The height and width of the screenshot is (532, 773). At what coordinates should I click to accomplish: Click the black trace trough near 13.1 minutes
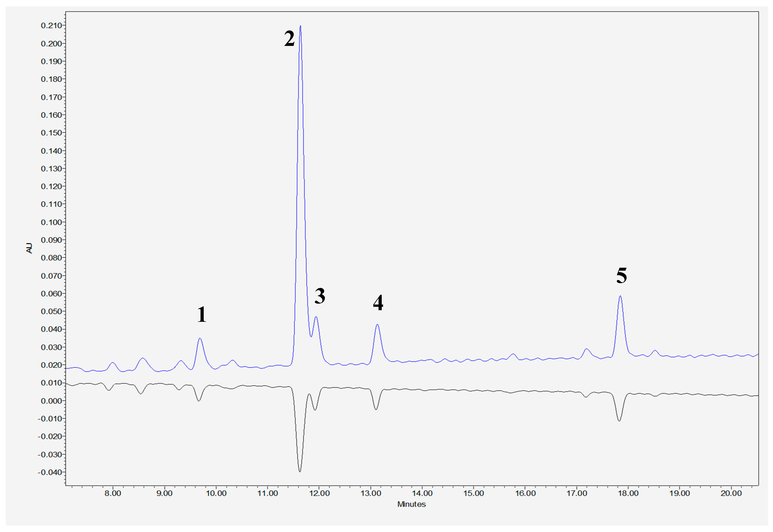(376, 409)
